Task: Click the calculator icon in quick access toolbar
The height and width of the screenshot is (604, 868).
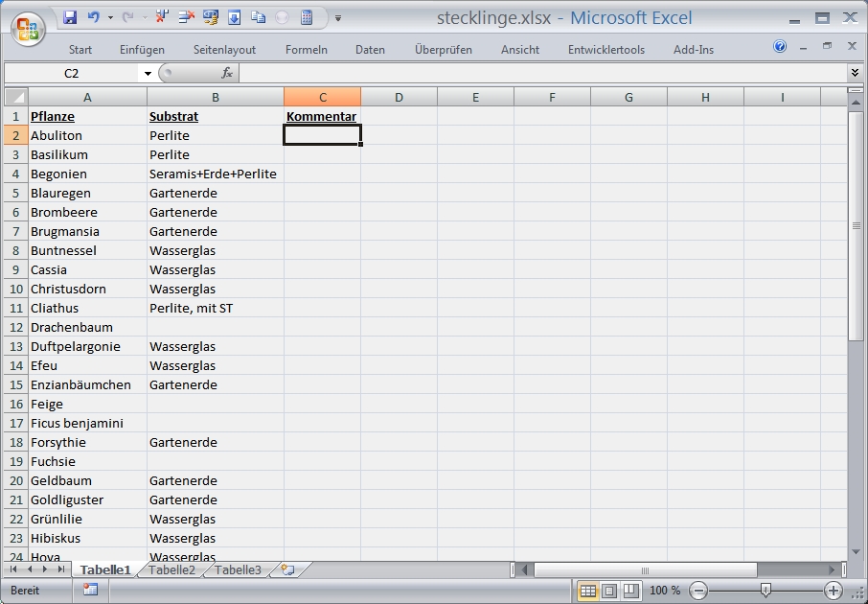Action: click(307, 17)
